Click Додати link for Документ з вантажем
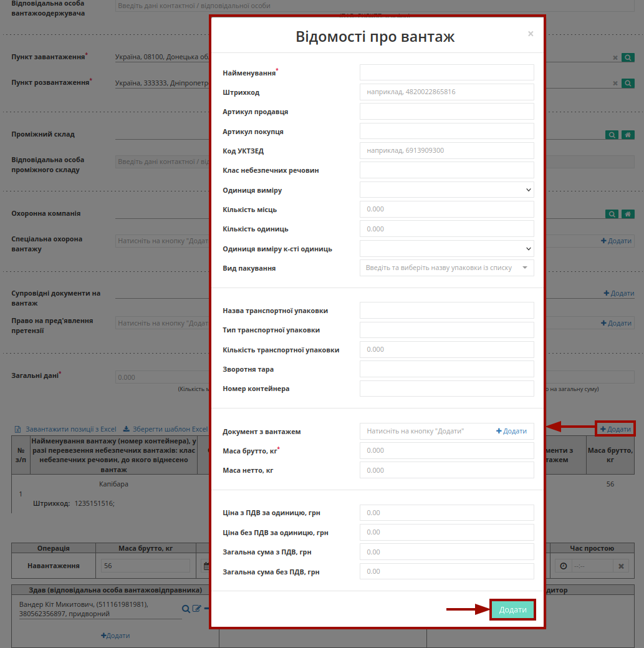This screenshot has width=644, height=648. [511, 431]
